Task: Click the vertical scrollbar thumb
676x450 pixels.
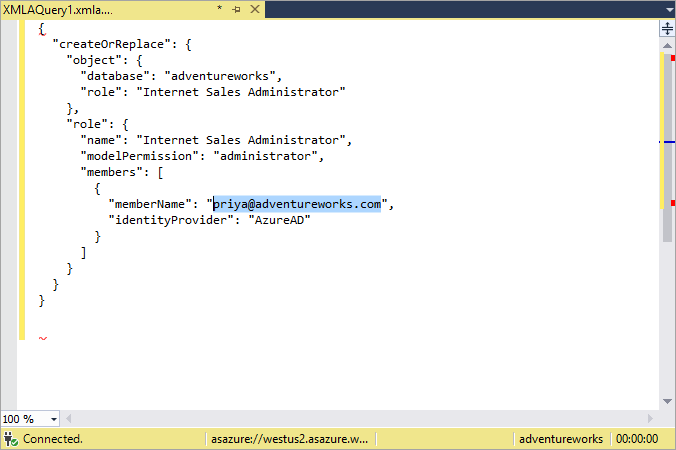Action: [x=667, y=140]
